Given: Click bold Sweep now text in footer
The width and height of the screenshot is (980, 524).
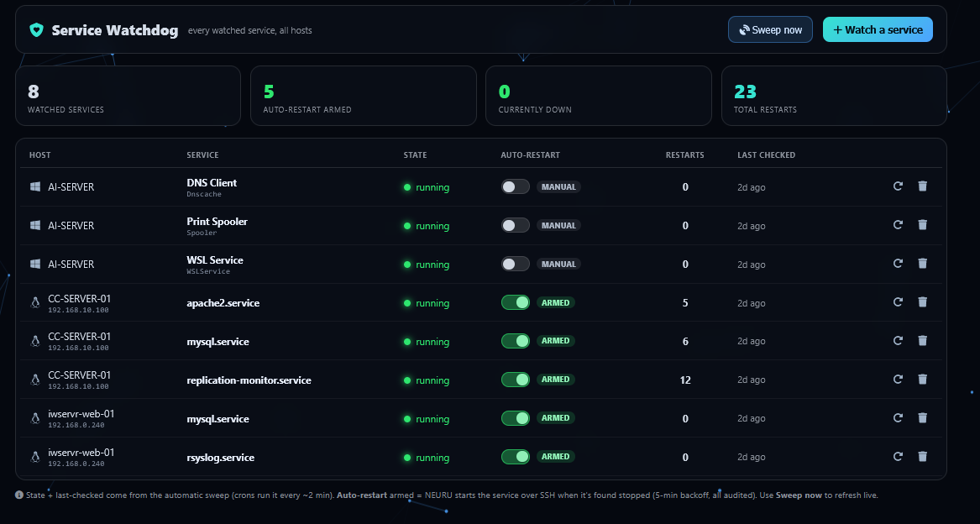Looking at the screenshot, I should [x=799, y=495].
